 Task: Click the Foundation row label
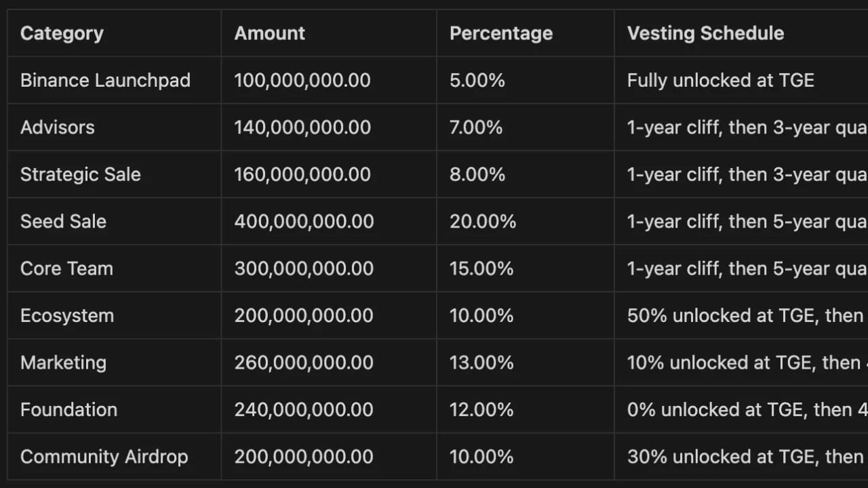(x=68, y=409)
